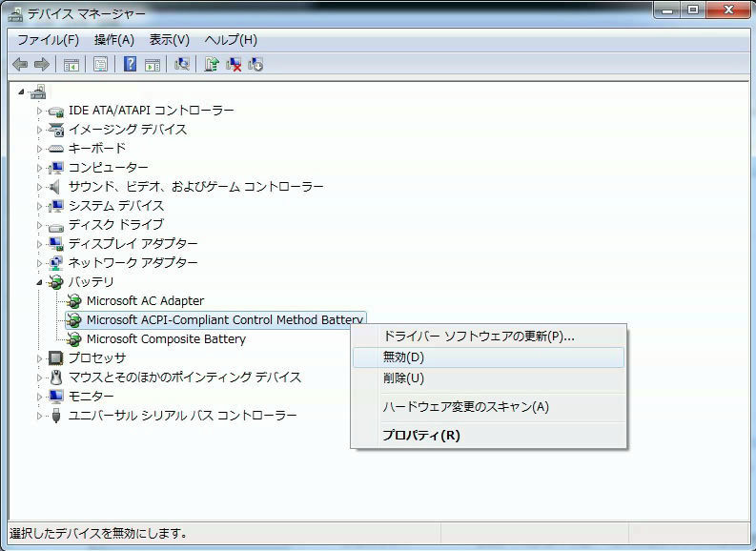Maximize the Device Manager window

693,10
